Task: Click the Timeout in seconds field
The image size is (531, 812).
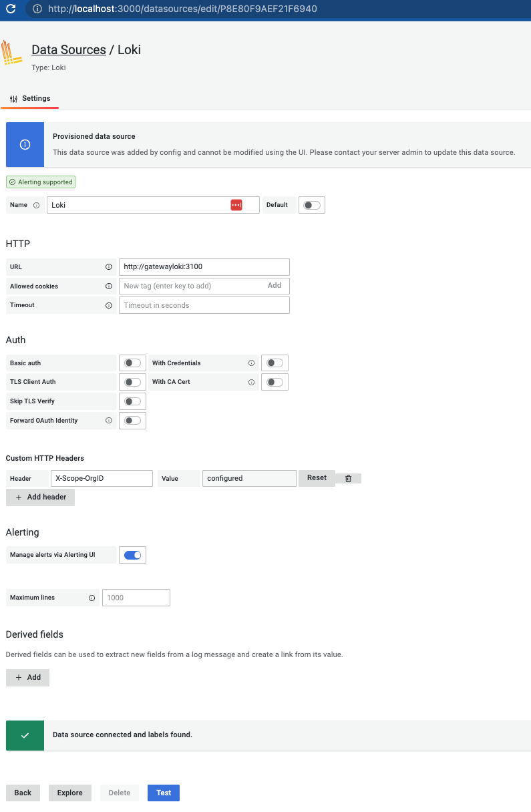Action: [204, 305]
